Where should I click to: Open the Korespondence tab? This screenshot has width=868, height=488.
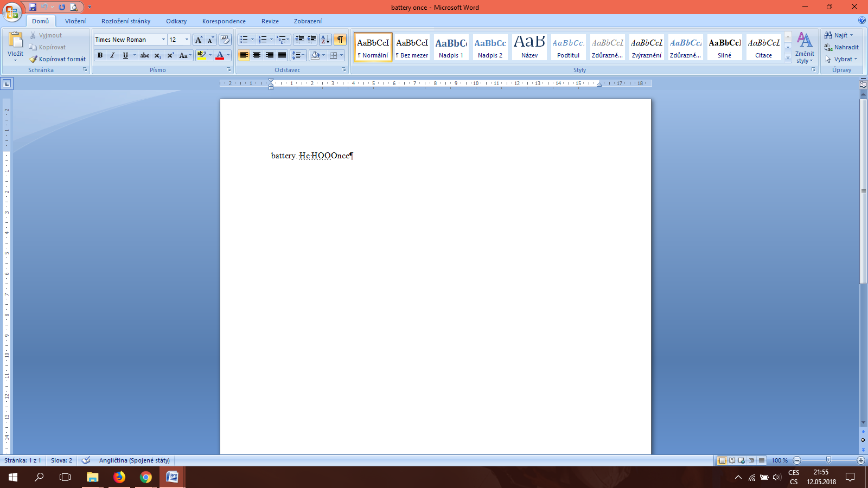(224, 21)
